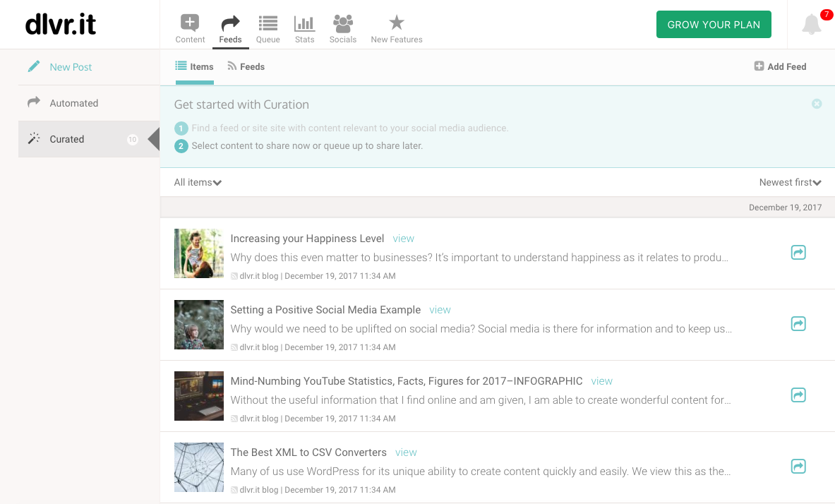
Task: Open the Content section in top navigation
Action: click(190, 29)
